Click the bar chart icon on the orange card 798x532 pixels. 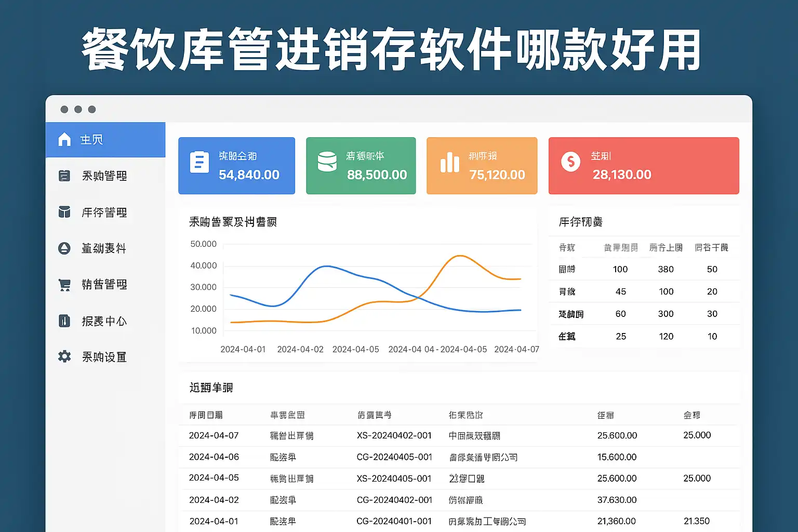point(449,163)
